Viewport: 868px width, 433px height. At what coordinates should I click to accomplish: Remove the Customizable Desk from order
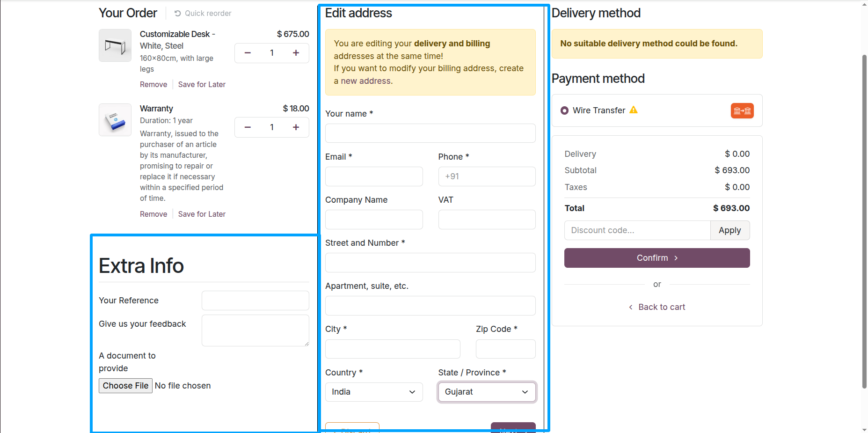tap(153, 84)
